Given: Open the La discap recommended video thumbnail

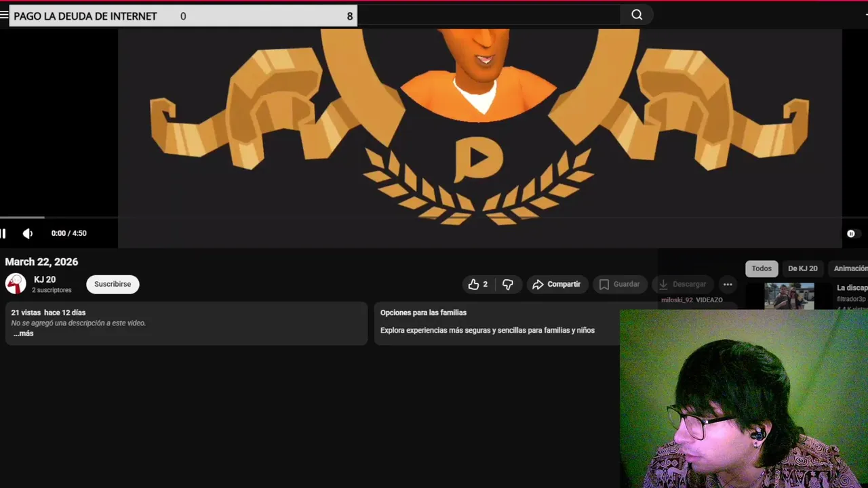Looking at the screenshot, I should pos(789,296).
